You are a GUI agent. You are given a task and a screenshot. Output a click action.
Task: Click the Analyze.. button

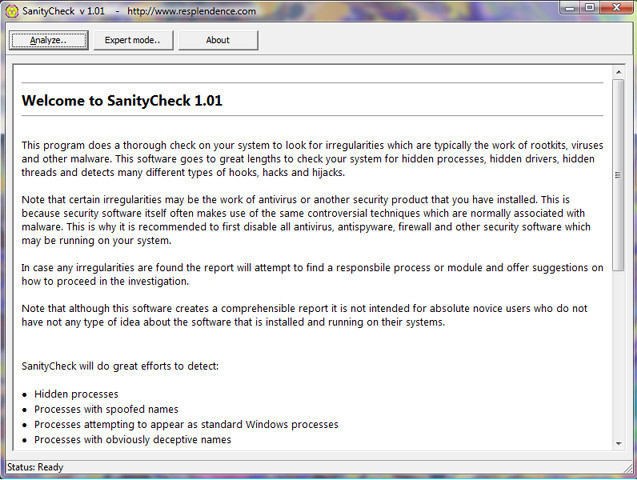48,40
